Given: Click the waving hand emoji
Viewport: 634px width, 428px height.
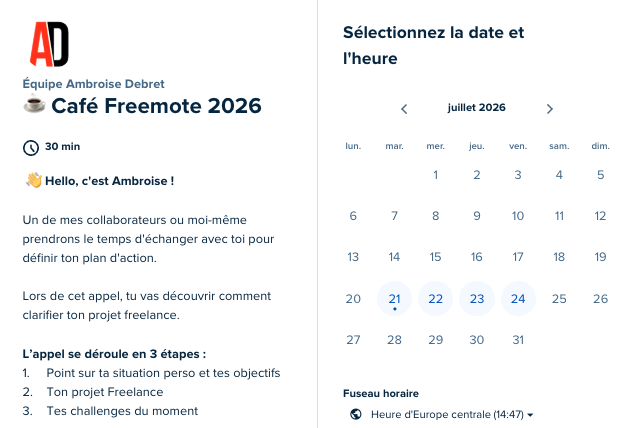Looking at the screenshot, I should point(34,180).
